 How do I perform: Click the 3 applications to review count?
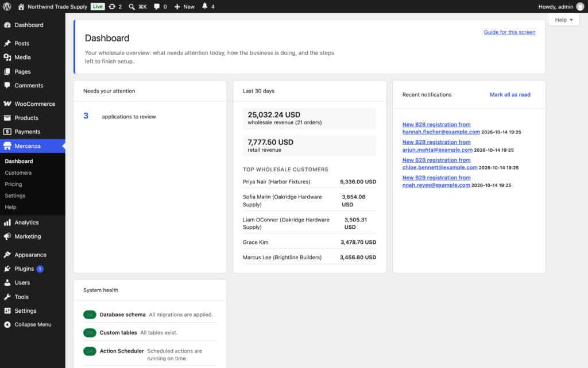click(x=86, y=116)
